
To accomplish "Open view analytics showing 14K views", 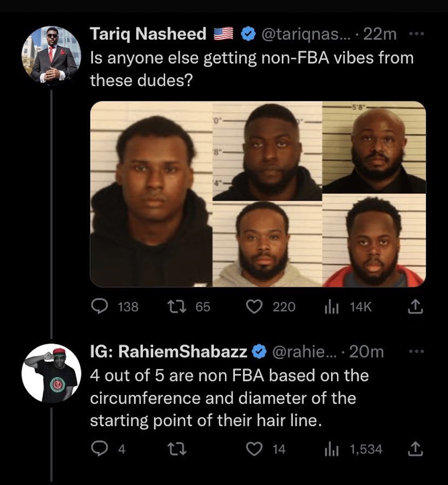I will pyautogui.click(x=332, y=307).
